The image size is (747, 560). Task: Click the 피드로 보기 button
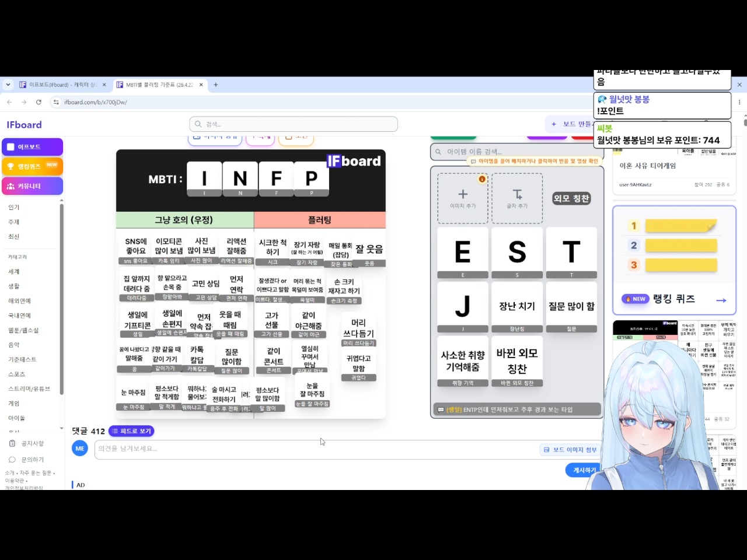coord(131,431)
